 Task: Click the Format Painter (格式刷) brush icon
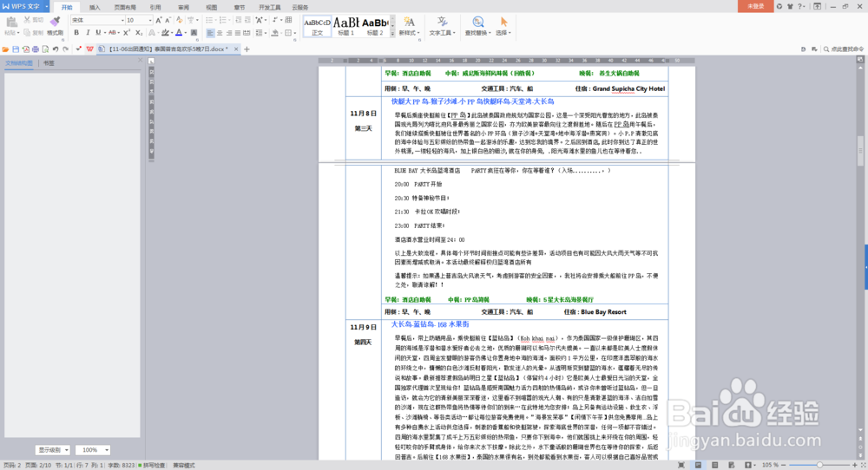click(x=55, y=22)
